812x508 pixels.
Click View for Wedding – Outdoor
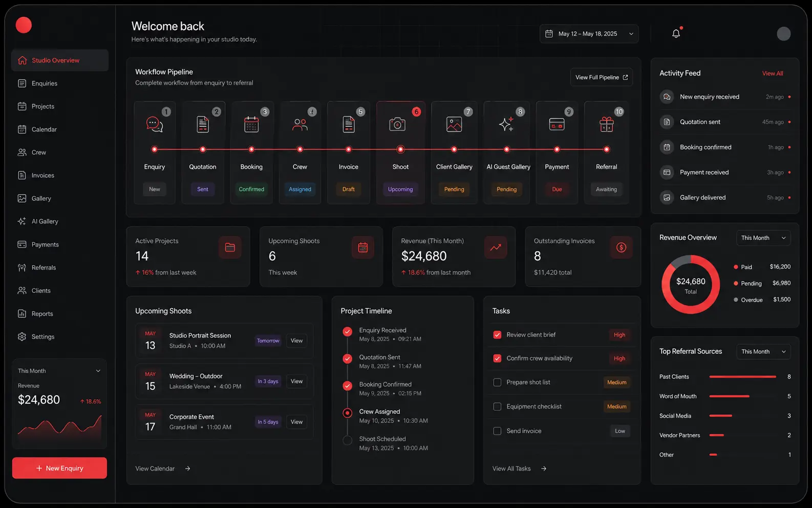(296, 381)
